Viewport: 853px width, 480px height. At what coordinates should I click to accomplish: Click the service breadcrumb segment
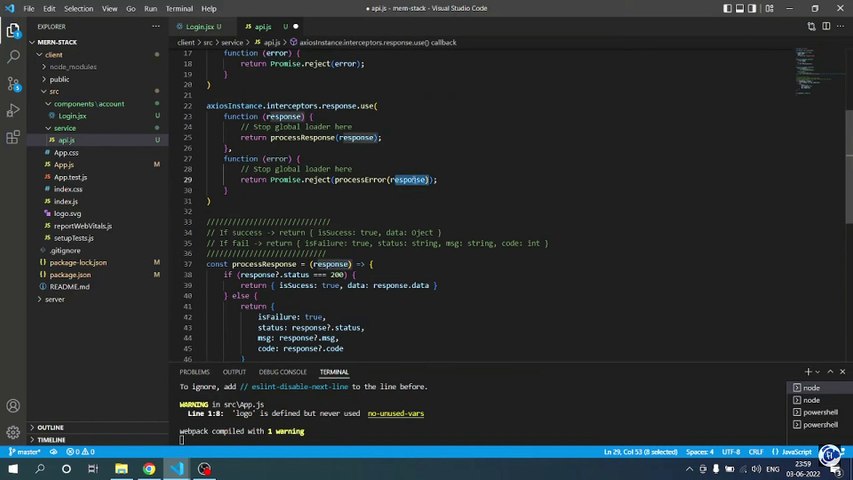pos(232,42)
